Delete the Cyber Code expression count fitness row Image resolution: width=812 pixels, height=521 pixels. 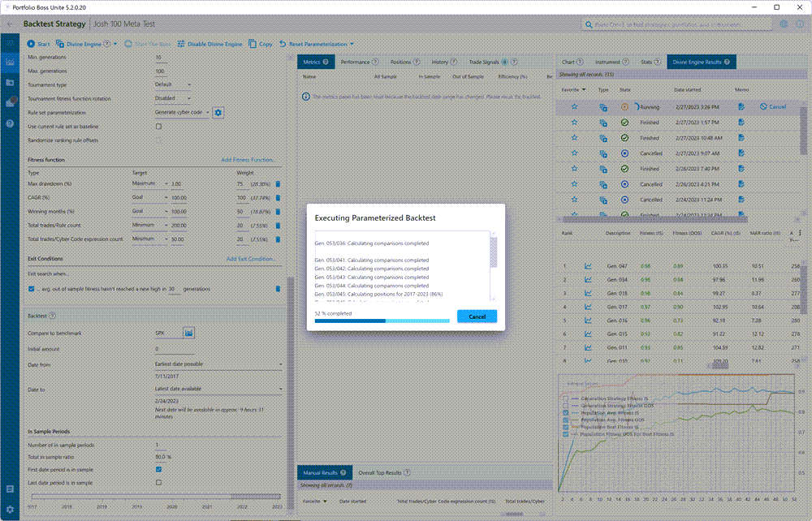(x=278, y=239)
